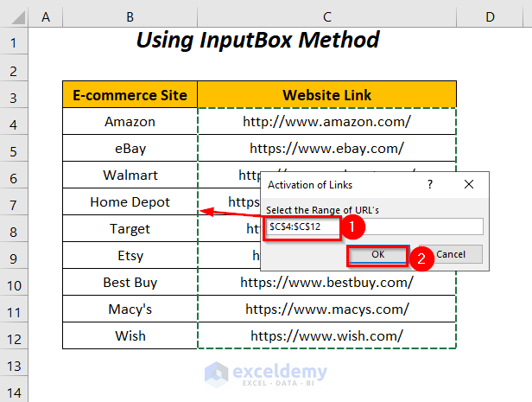Select the https://www.ebay.com/ cell
The image size is (532, 402).
[x=326, y=148]
